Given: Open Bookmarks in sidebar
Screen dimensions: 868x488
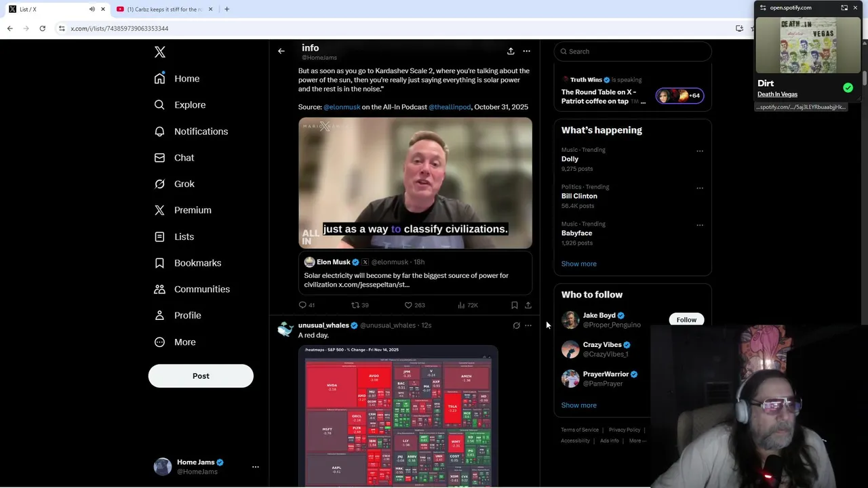Looking at the screenshot, I should (x=188, y=263).
